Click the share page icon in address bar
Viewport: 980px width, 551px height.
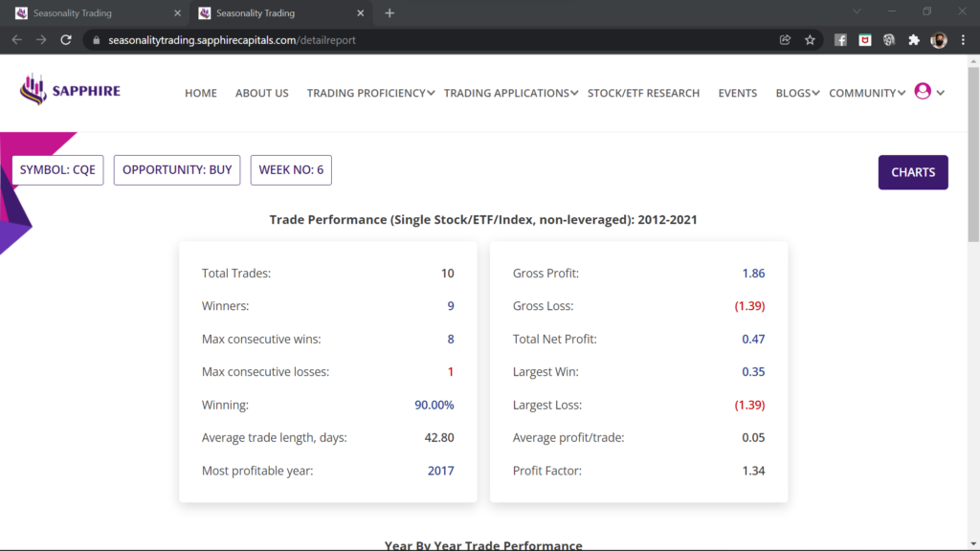pyautogui.click(x=785, y=40)
